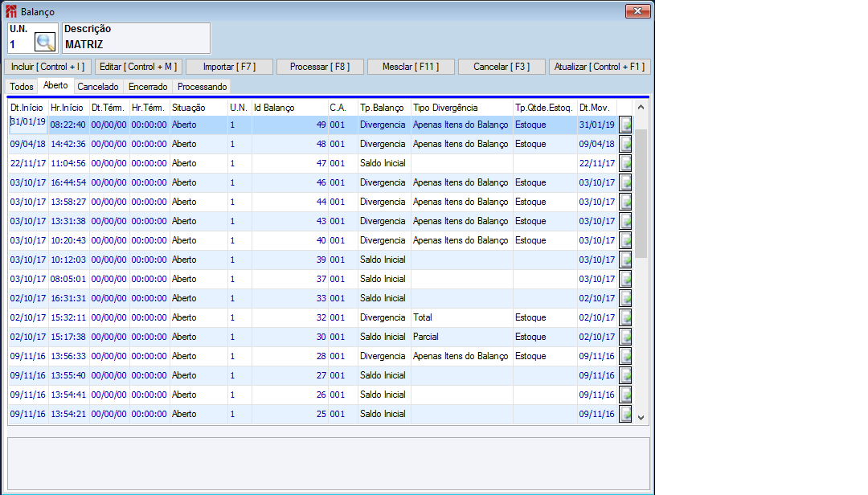Click the Importar [F7] button
This screenshot has height=495, width=868.
coord(229,67)
